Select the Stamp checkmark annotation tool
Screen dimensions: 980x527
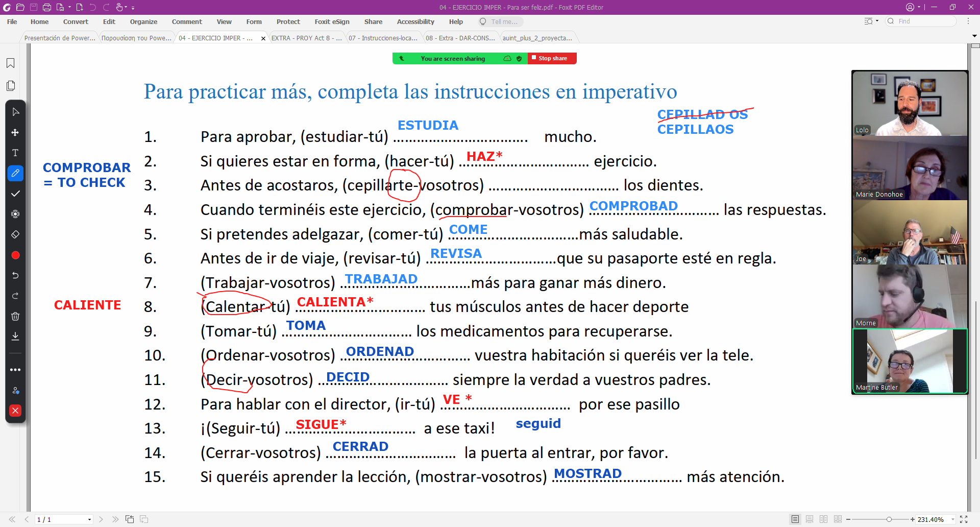pyautogui.click(x=15, y=194)
